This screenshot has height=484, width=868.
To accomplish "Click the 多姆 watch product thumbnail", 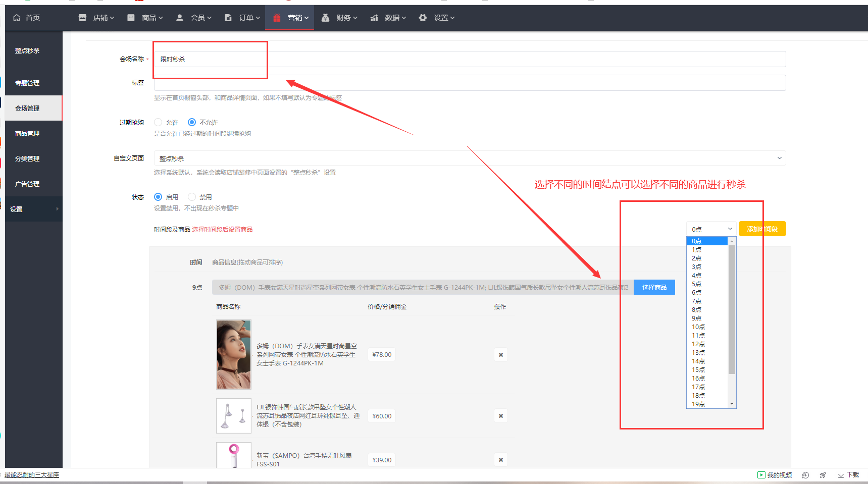I will pos(234,354).
